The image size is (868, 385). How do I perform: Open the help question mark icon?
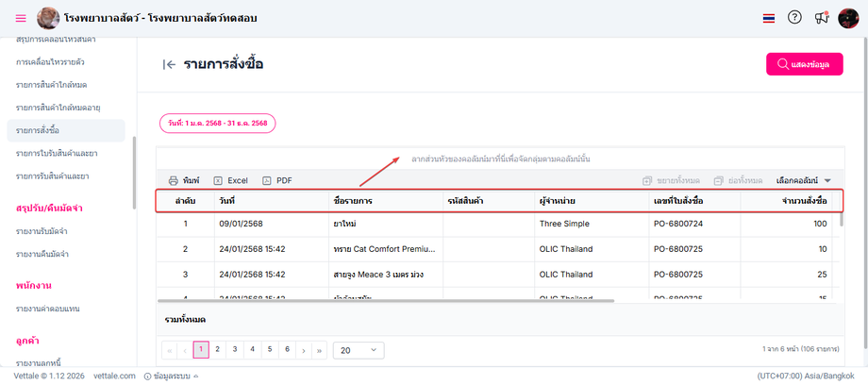pyautogui.click(x=794, y=18)
